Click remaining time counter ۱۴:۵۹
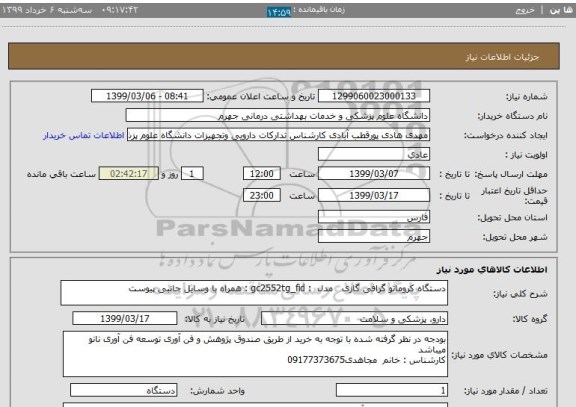Screen dimensions: 576x407 click(279, 12)
